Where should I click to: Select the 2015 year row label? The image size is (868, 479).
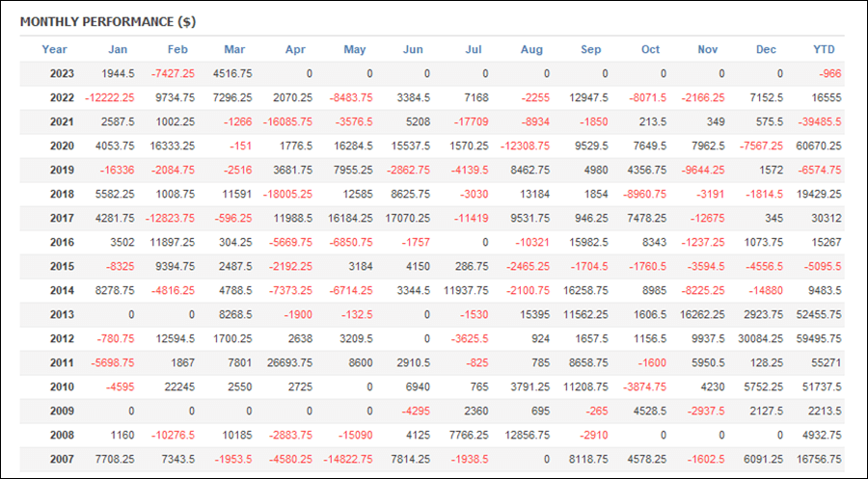[x=62, y=267]
